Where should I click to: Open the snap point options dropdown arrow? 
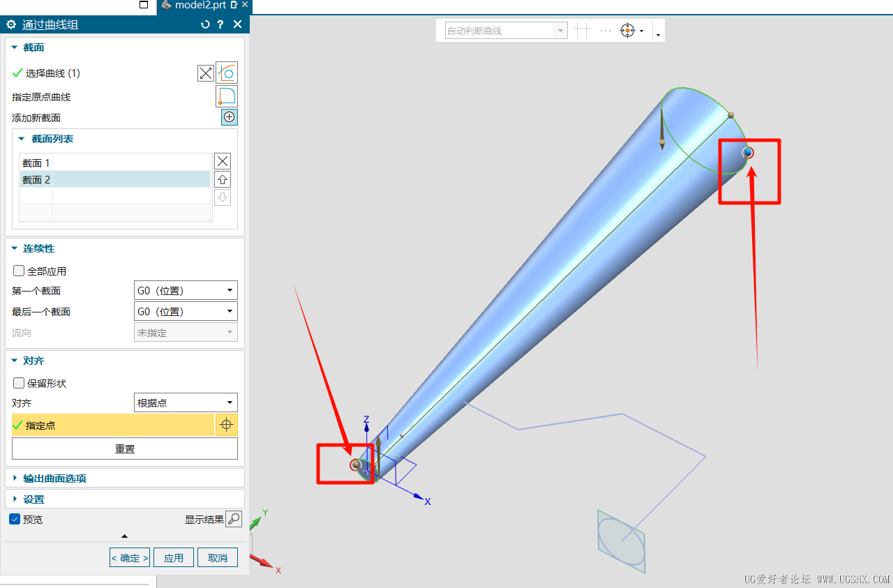click(x=641, y=31)
